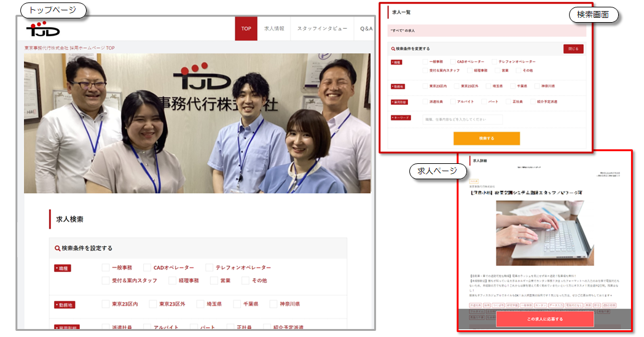Check CADオペレーター in the search screen
The image size is (644, 337).
click(453, 61)
